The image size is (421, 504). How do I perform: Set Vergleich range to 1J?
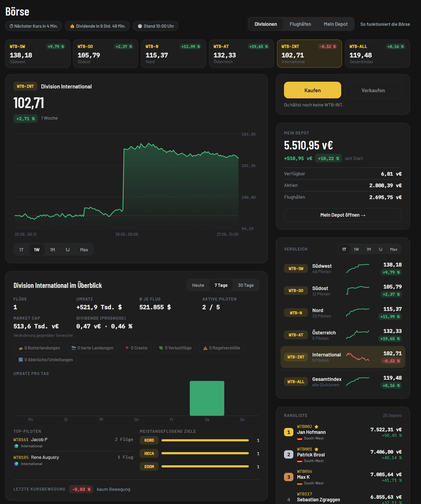point(380,249)
